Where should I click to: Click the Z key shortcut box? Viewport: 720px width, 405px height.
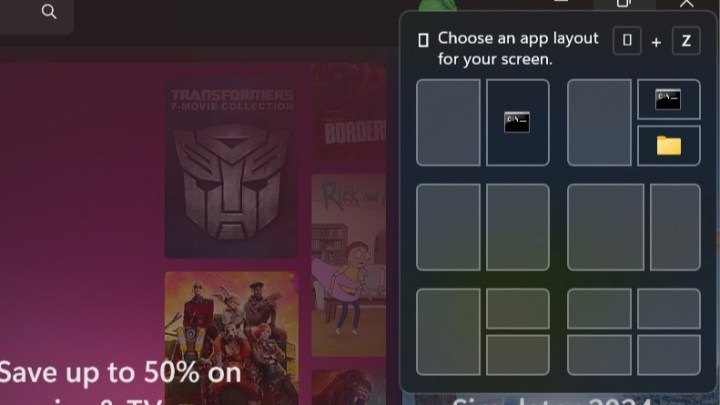click(686, 41)
